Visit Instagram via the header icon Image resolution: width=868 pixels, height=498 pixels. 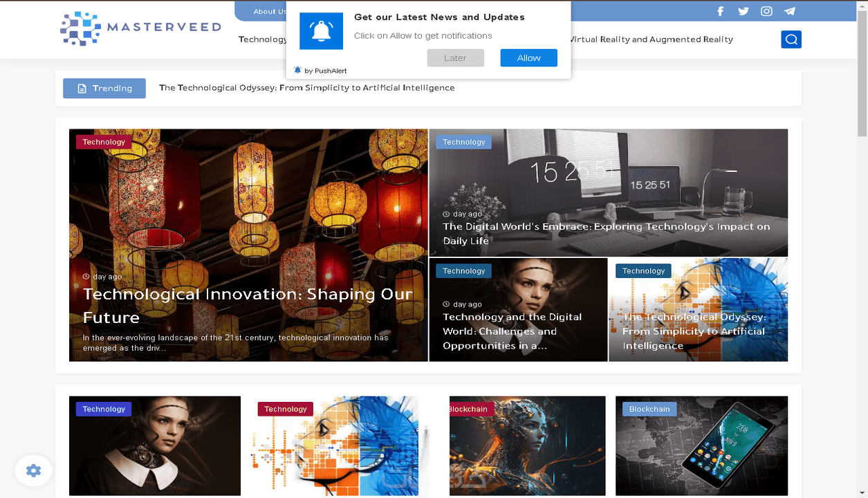(x=766, y=11)
